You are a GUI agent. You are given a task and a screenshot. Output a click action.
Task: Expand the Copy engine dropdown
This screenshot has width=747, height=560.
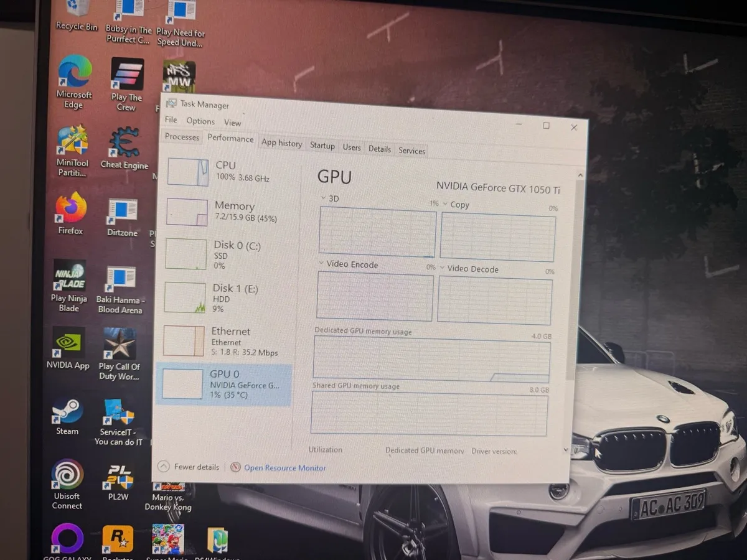(445, 204)
